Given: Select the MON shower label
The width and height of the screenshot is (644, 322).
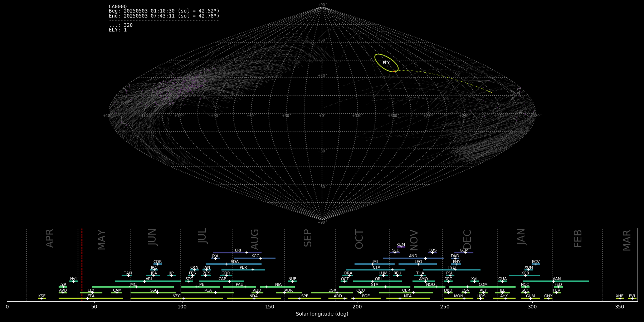Looking at the screenshot, I should click(x=459, y=296).
